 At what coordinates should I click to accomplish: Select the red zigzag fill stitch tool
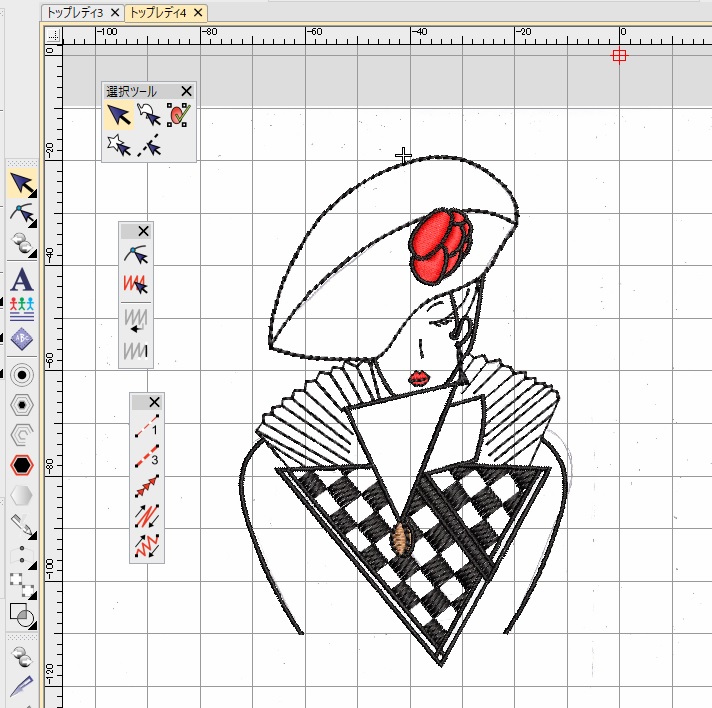pyautogui.click(x=147, y=545)
